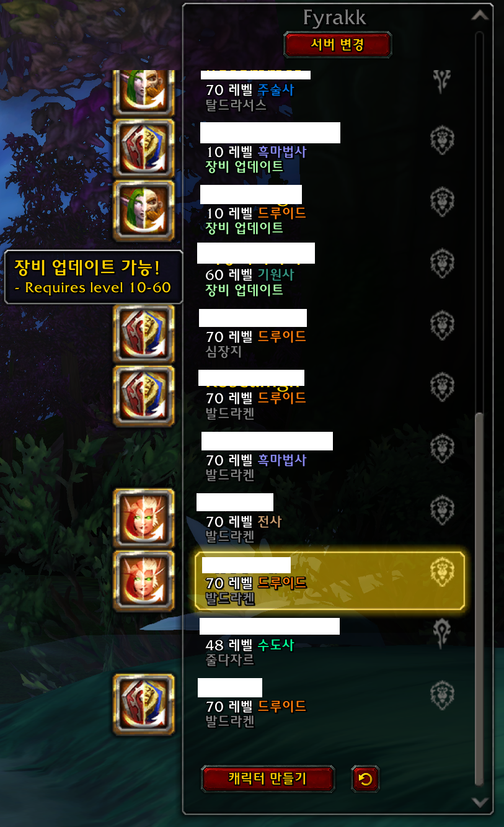The image size is (504, 827).
Task: Click the scroll up arrow of character list
Action: [480, 15]
